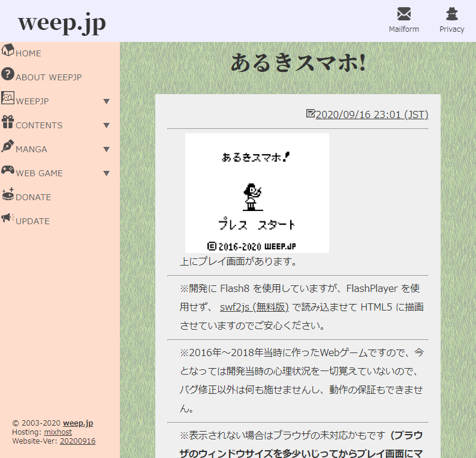Open ABOUT WEEPJP page
476x458 pixels.
click(x=49, y=77)
